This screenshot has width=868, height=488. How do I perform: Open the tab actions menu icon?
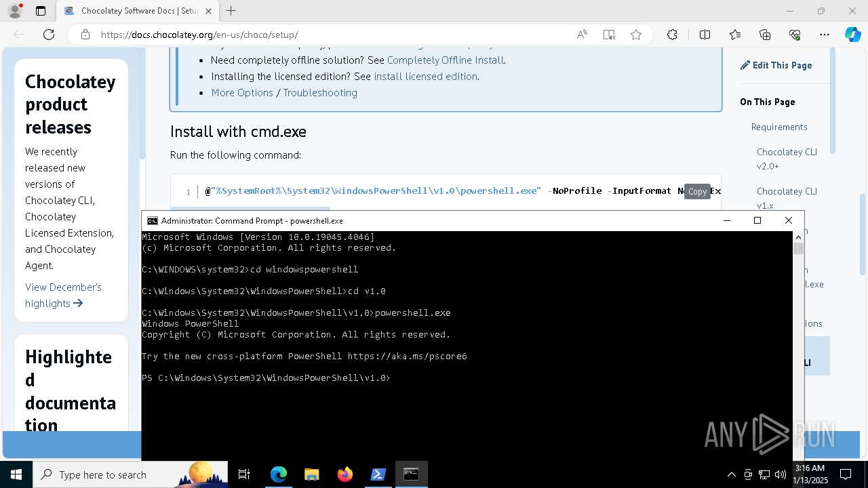tap(41, 11)
